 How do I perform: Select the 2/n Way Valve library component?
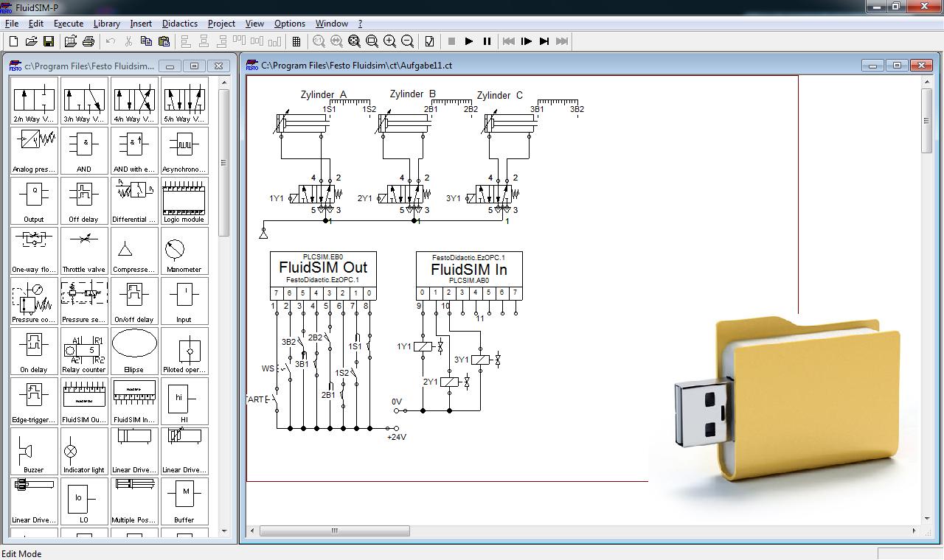point(34,101)
